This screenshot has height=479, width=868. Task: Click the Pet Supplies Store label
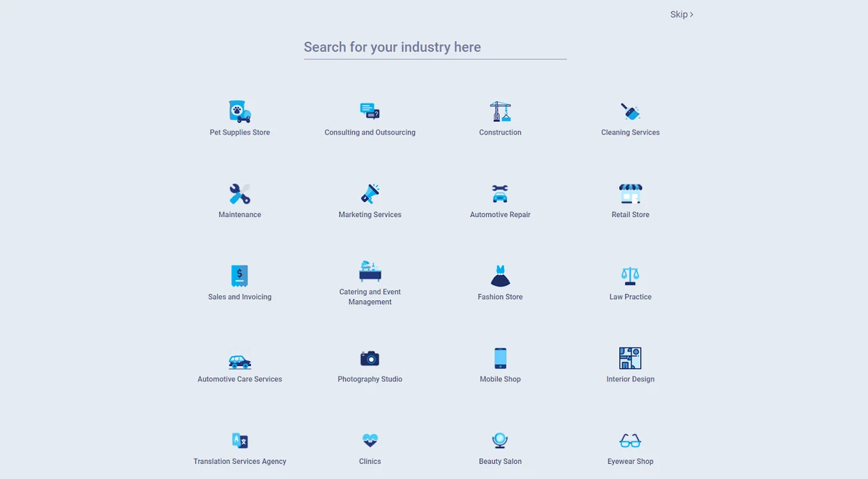tap(240, 132)
